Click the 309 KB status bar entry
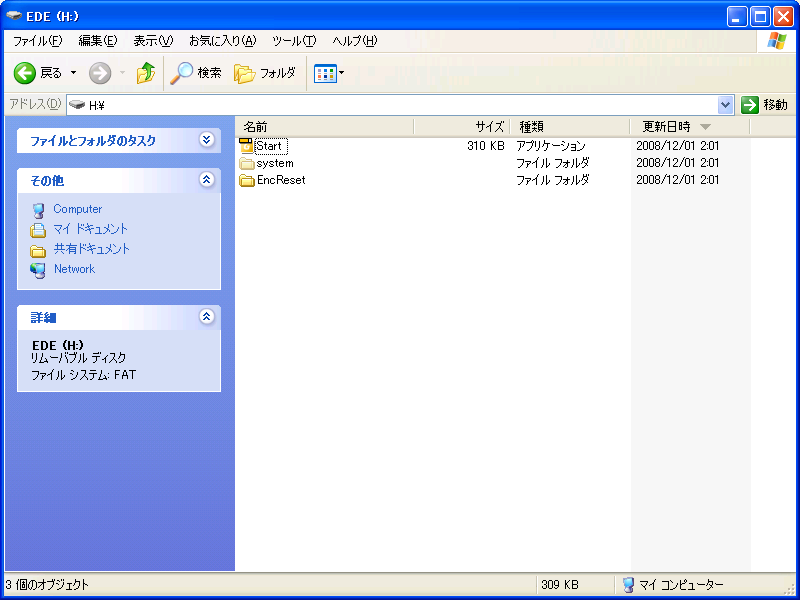Screen dimensions: 800x600 click(x=560, y=585)
